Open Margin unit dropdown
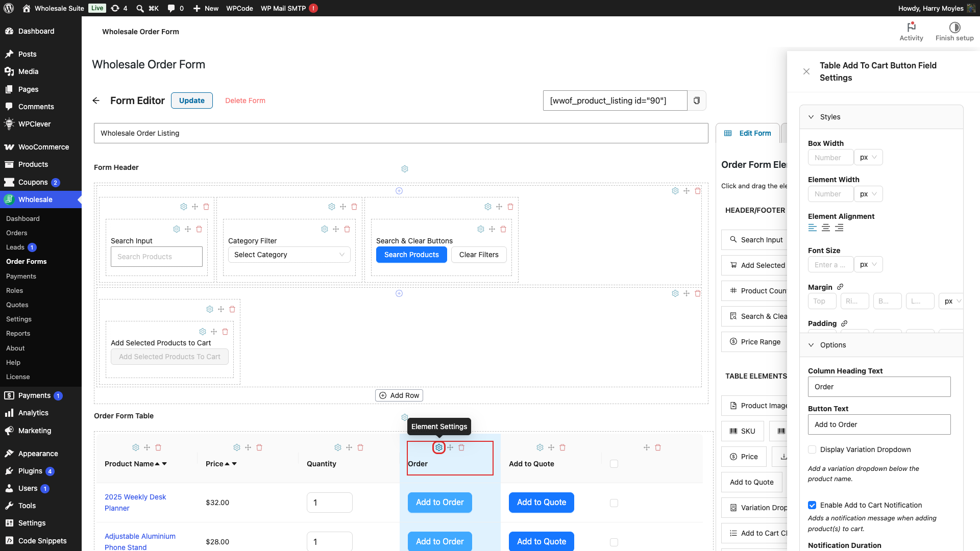Viewport: 980px width, 551px height. [x=951, y=301]
